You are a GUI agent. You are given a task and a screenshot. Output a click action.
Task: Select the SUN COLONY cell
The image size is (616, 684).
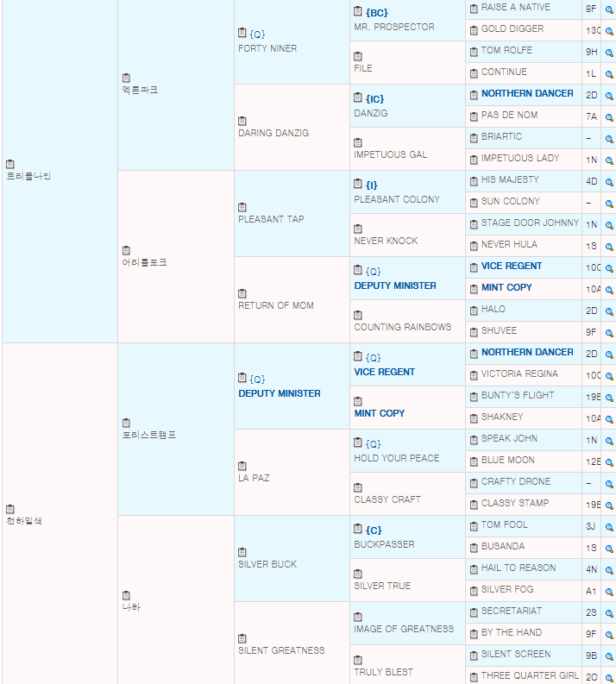(x=524, y=203)
